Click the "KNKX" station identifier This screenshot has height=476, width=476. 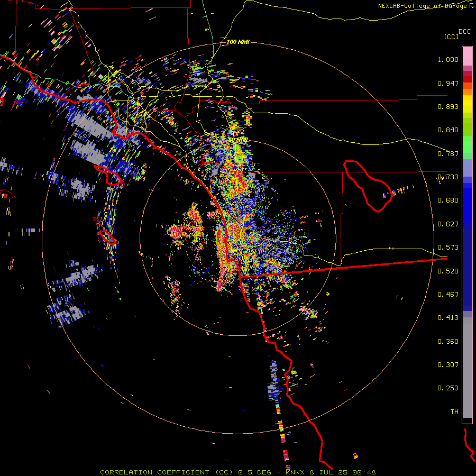click(x=295, y=472)
